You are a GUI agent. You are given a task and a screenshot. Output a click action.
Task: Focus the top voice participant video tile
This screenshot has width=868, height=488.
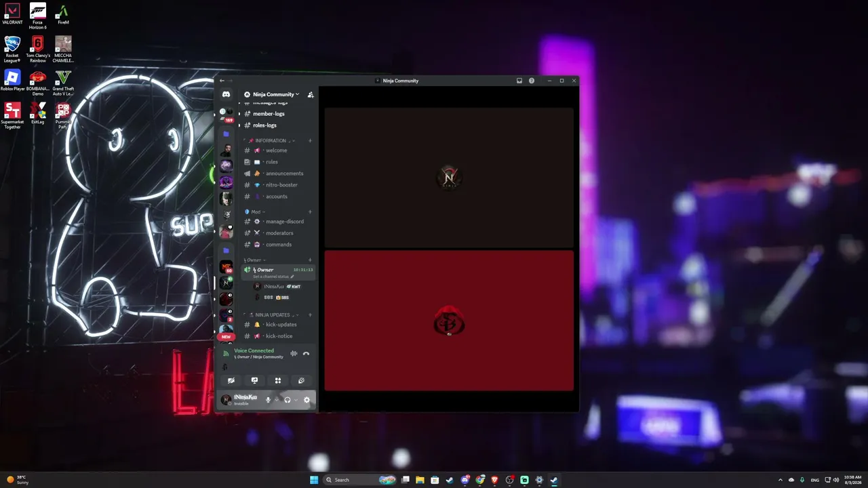[x=449, y=178]
